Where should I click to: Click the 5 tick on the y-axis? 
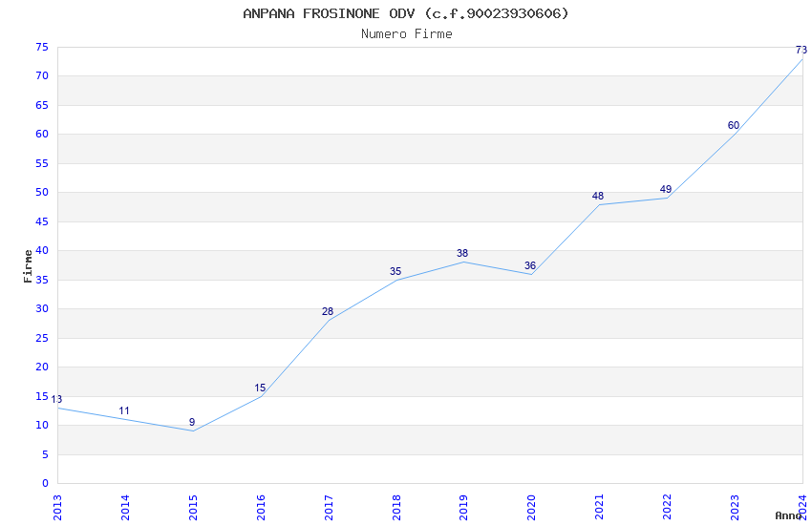click(46, 454)
